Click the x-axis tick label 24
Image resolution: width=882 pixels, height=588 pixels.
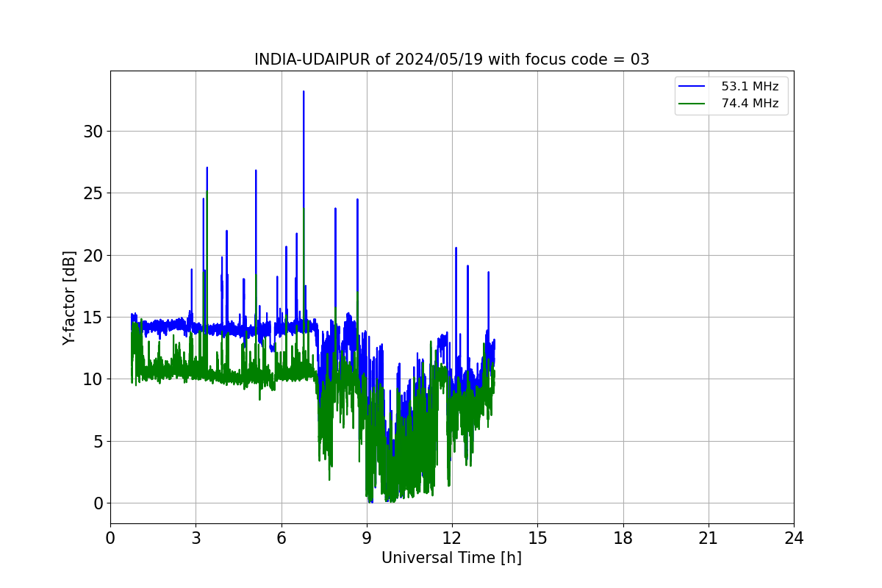click(794, 538)
